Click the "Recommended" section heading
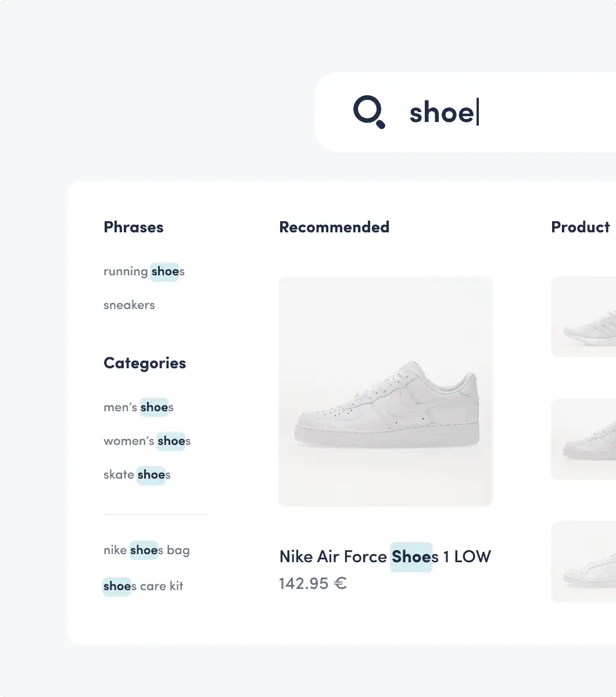This screenshot has height=697, width=616. [334, 227]
